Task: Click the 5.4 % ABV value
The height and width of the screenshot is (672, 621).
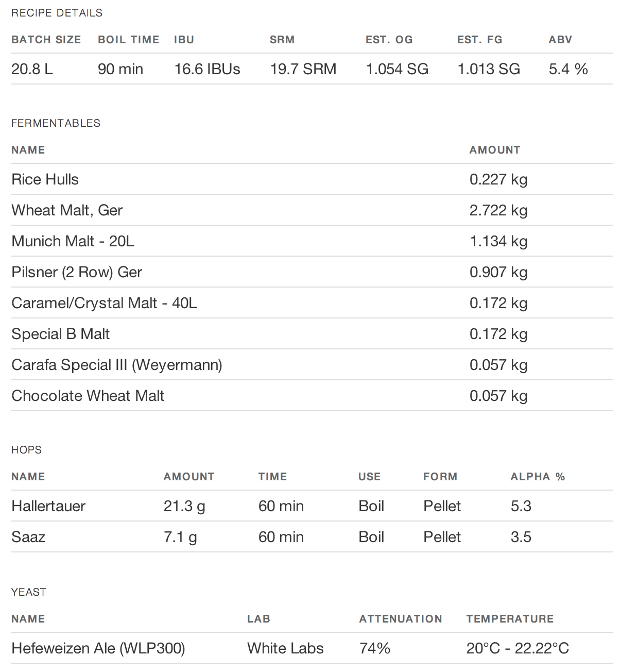Action: click(568, 69)
